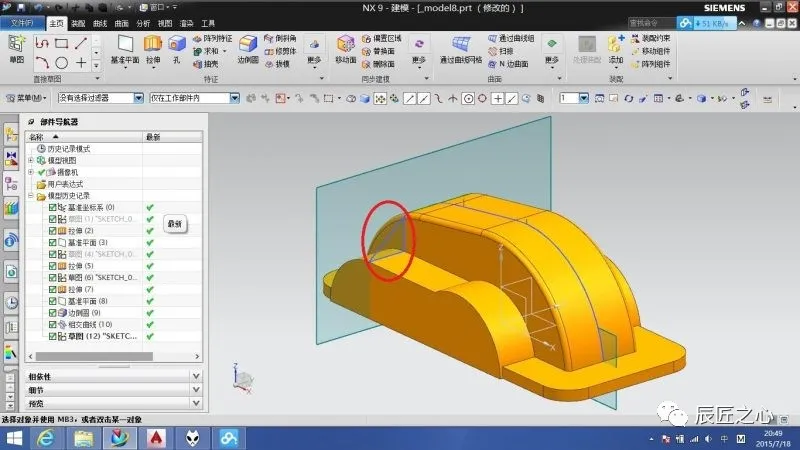The height and width of the screenshot is (450, 800).
Task: Open the 没有选择过滤器 dropdown
Action: (x=138, y=98)
